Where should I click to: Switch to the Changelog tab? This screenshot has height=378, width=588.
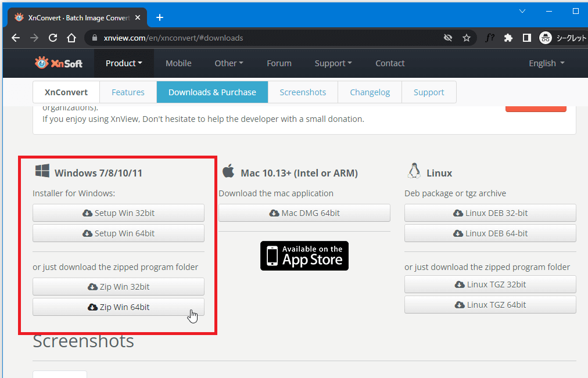(370, 92)
